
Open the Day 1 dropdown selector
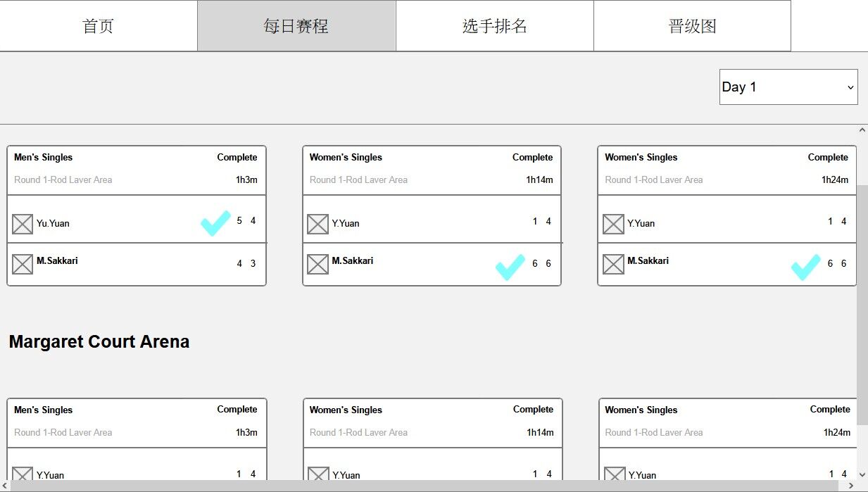click(x=788, y=87)
